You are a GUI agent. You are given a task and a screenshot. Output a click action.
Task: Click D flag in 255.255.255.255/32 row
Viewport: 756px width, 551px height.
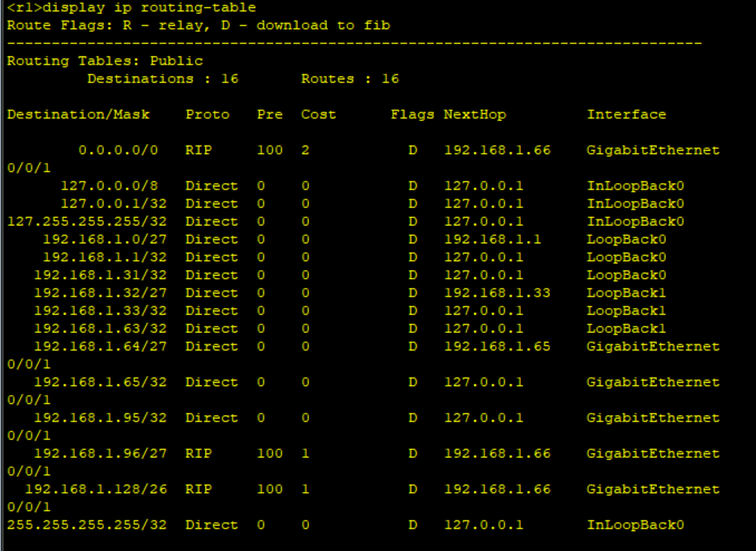tap(413, 525)
